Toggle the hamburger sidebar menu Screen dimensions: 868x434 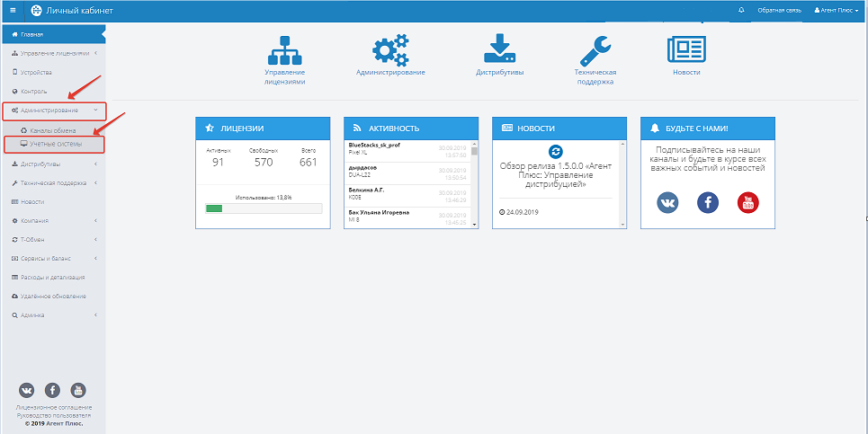[x=13, y=11]
